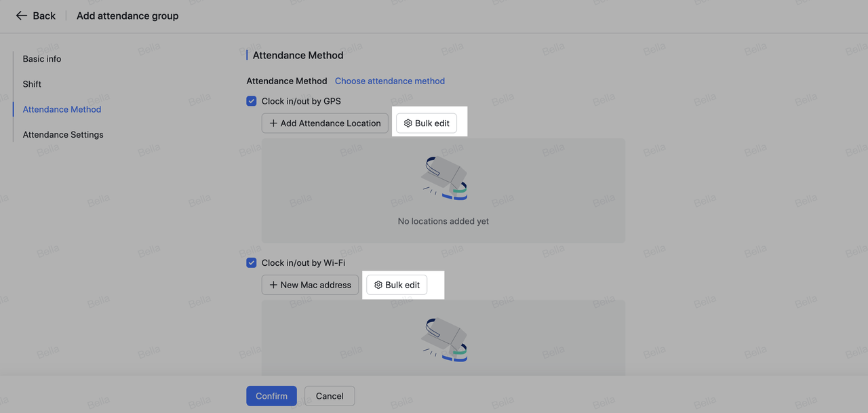The image size is (868, 413).
Task: Uncheck the Clock in/out by GPS checkbox
Action: [252, 101]
